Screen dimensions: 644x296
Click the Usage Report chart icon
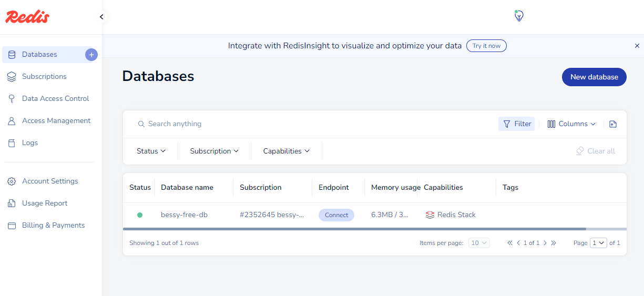[x=12, y=203]
